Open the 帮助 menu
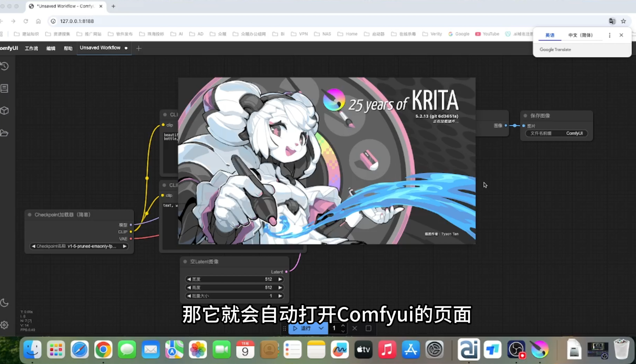The height and width of the screenshot is (364, 636). point(68,48)
